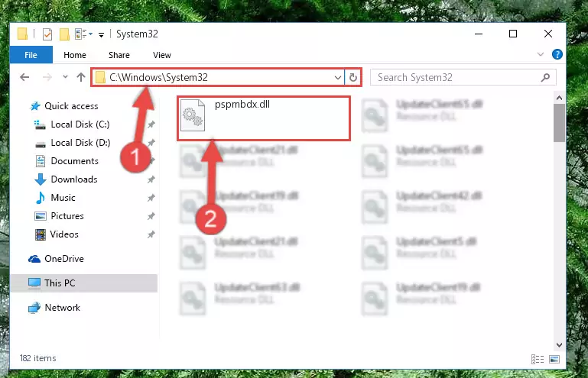Viewport: 588px width, 378px height.
Task: Click the New folder quick access icon
Action: 64,34
